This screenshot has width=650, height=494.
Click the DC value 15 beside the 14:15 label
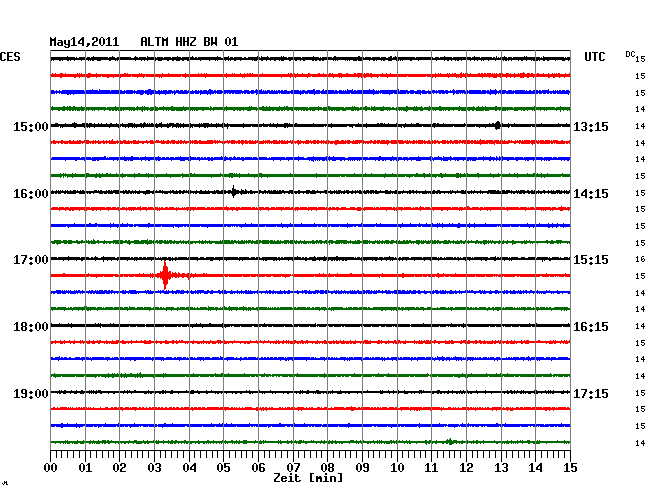[x=640, y=193]
